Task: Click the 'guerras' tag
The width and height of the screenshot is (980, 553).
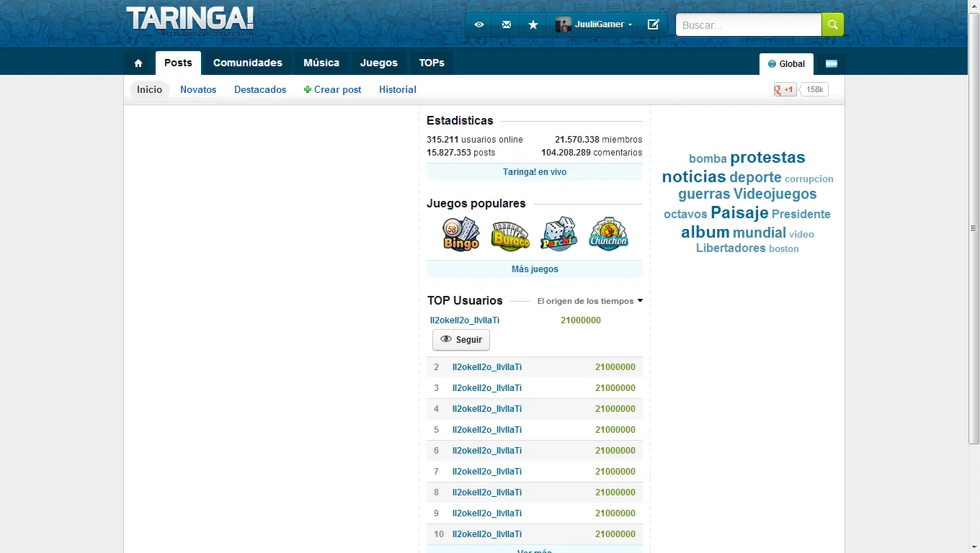Action: [x=704, y=194]
